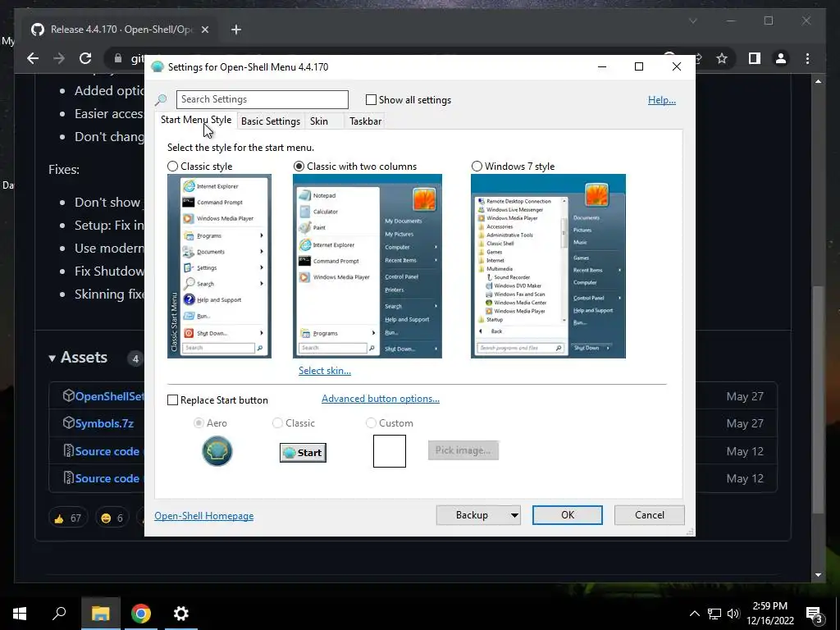Choose the Classic button radio option
840x630 pixels.
point(277,423)
